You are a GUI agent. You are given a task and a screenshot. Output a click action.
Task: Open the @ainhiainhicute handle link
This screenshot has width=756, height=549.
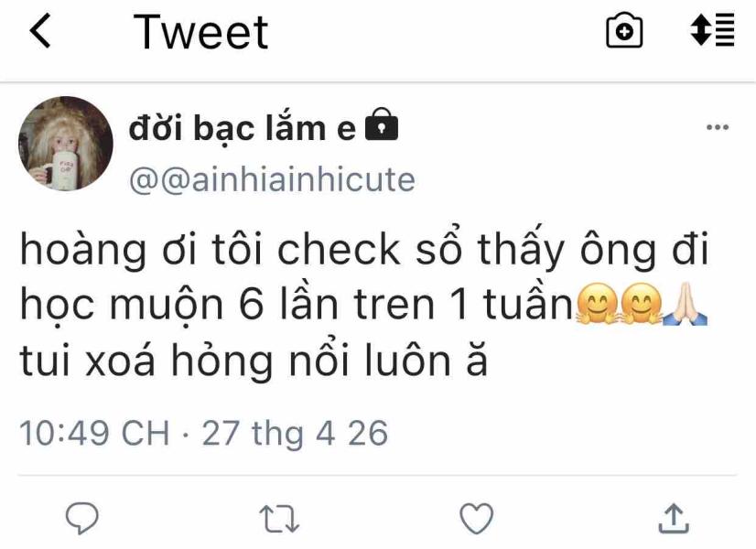(x=272, y=179)
